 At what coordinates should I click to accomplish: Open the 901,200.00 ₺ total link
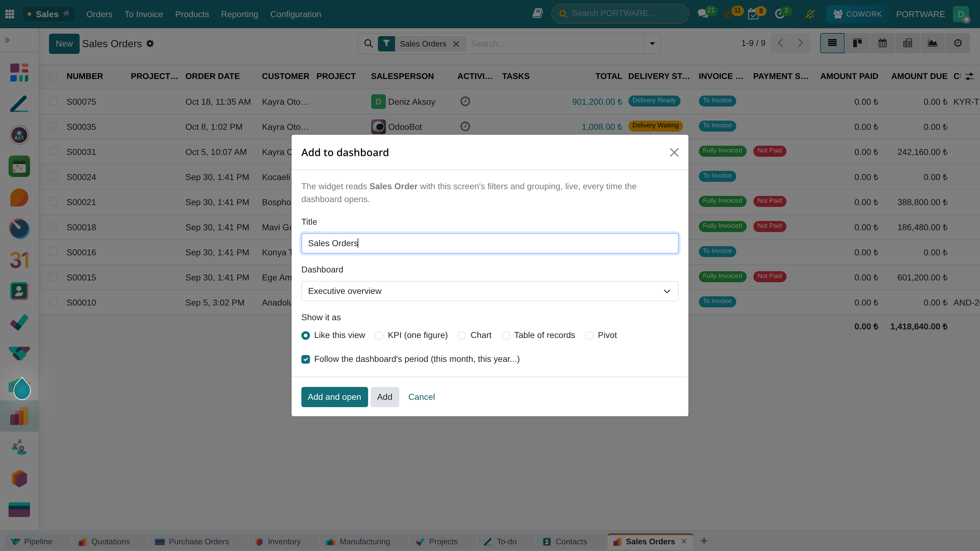pyautogui.click(x=597, y=102)
